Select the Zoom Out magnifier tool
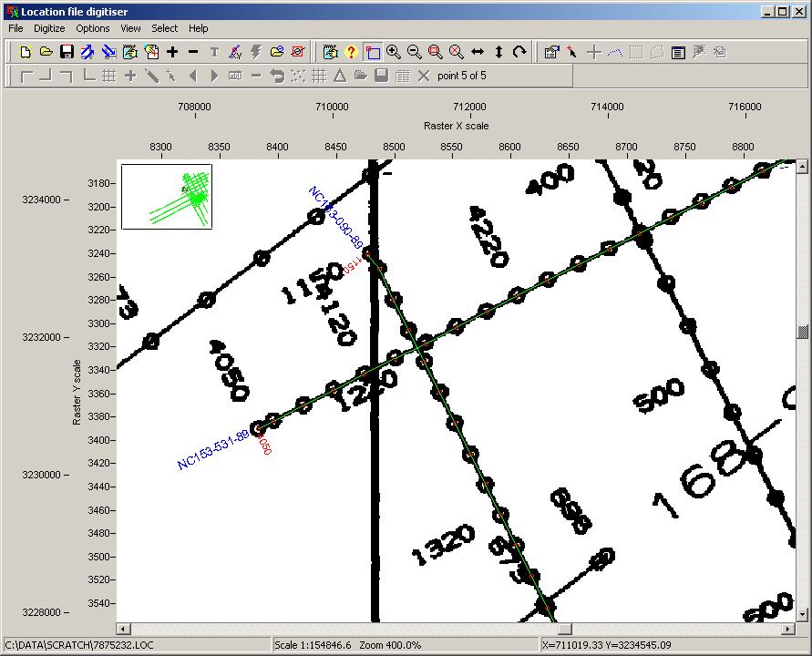 415,52
